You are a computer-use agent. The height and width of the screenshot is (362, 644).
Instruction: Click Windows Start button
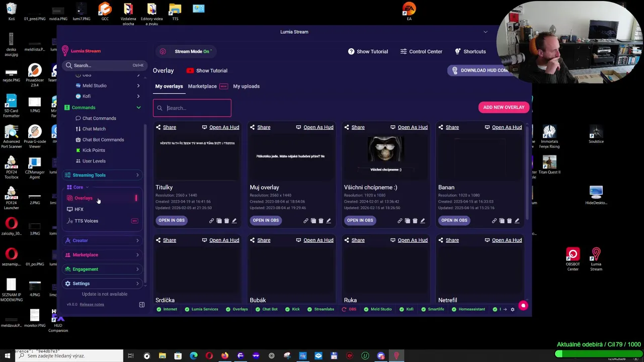[x=7, y=356]
